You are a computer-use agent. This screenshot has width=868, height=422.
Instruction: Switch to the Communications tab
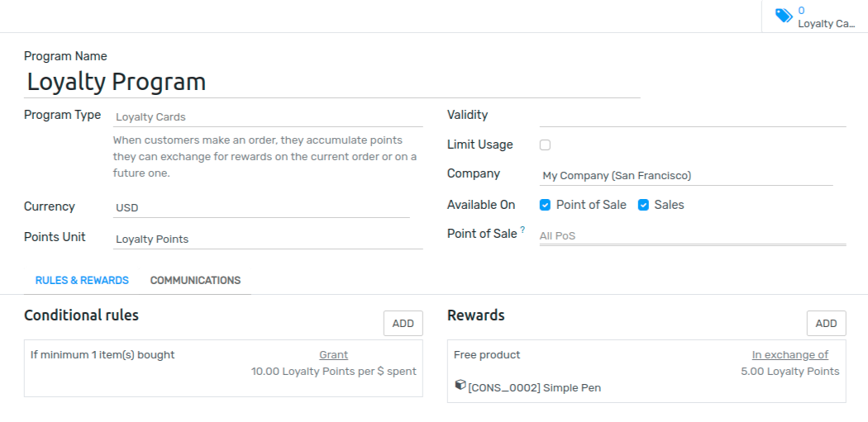195,281
